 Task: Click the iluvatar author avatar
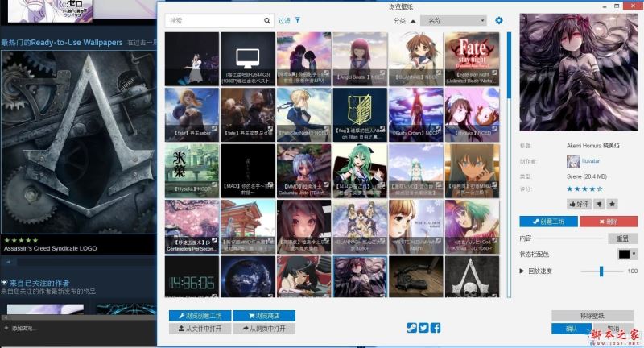point(573,161)
